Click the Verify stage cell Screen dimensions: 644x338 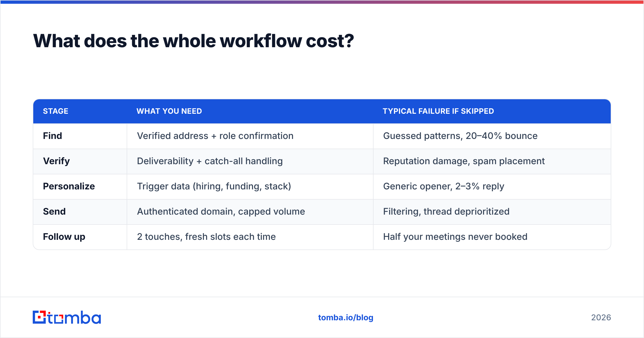pyautogui.click(x=80, y=161)
